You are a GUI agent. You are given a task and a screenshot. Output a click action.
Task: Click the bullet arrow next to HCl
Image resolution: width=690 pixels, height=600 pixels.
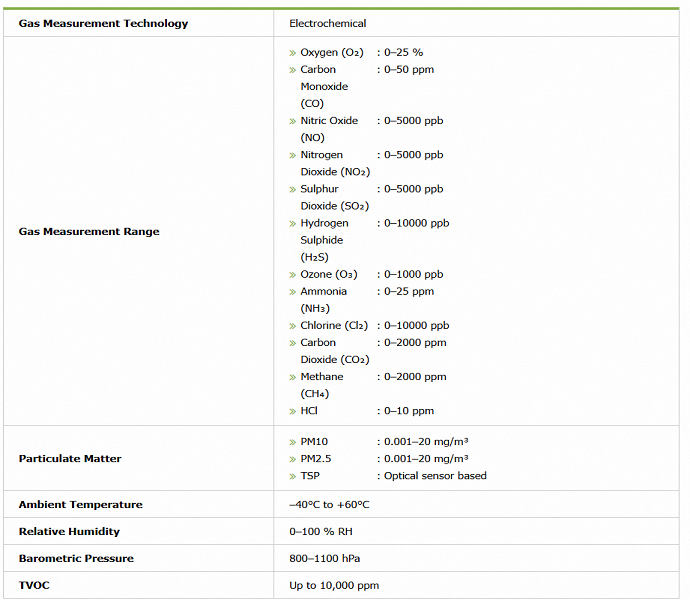[x=293, y=411]
